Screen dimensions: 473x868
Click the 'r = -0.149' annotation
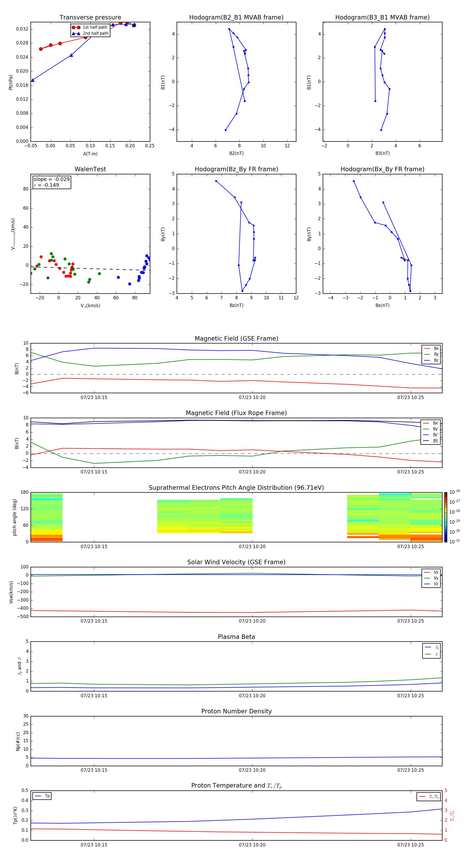47,185
